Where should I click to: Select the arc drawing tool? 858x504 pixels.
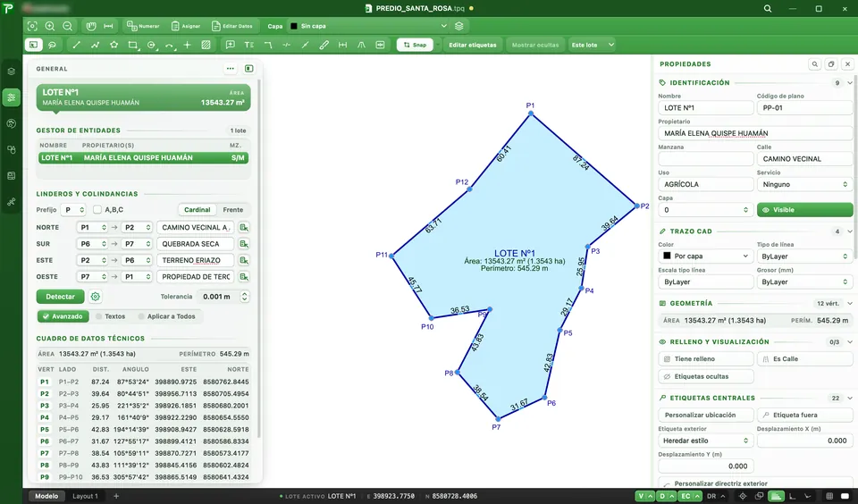(x=170, y=45)
